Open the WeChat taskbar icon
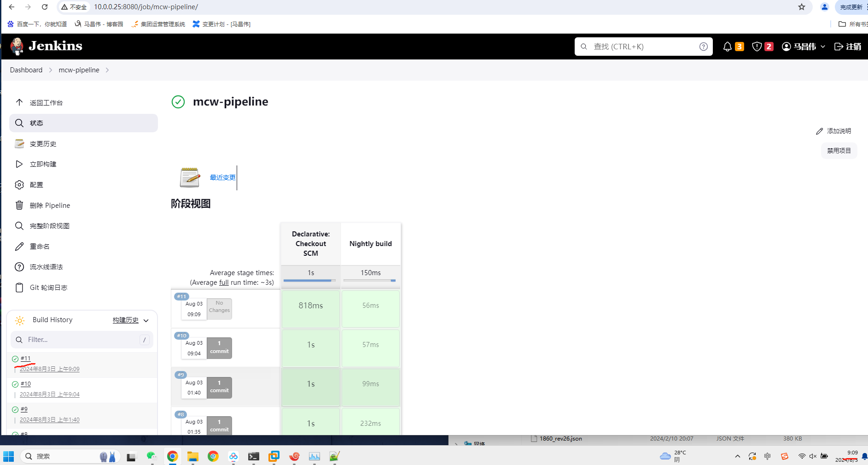 152,456
